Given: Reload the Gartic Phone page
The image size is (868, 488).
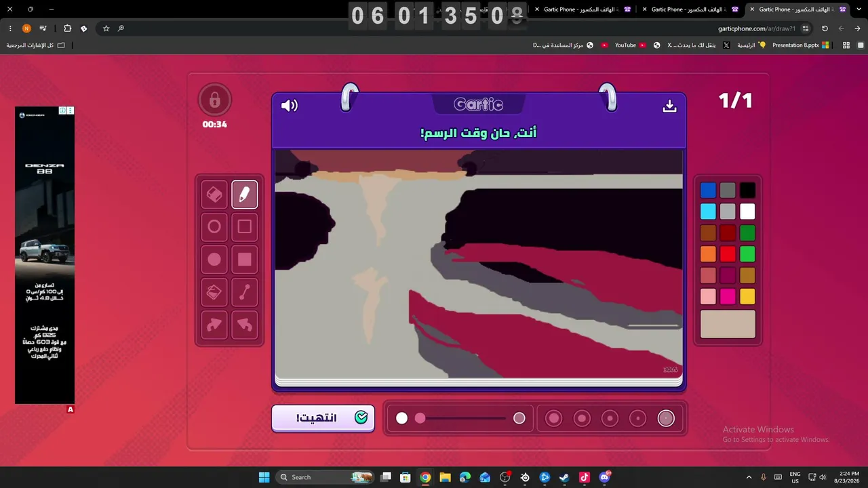Looking at the screenshot, I should point(825,28).
